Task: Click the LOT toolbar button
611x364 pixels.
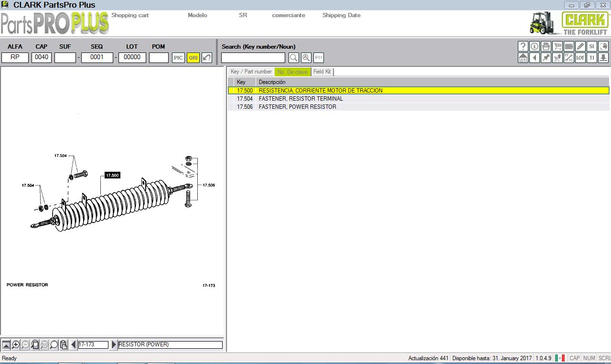Action: (580, 58)
